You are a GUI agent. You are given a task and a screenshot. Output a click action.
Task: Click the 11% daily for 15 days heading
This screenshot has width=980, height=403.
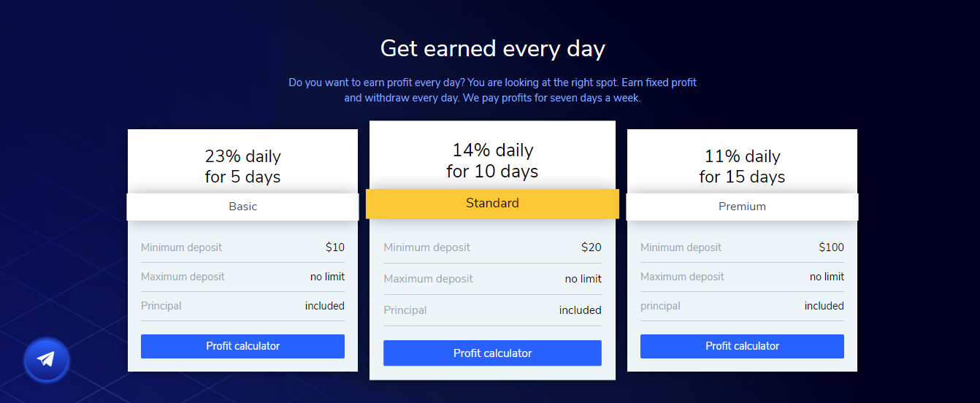coord(742,166)
